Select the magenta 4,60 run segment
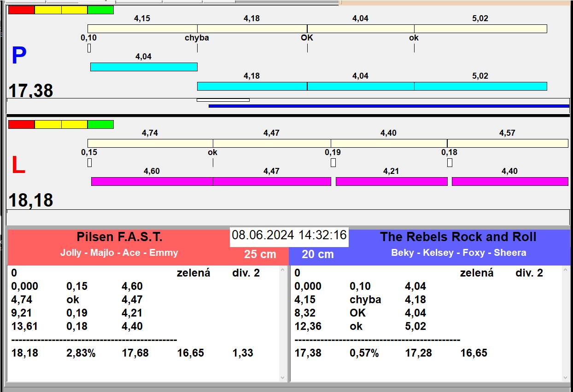 (x=152, y=181)
